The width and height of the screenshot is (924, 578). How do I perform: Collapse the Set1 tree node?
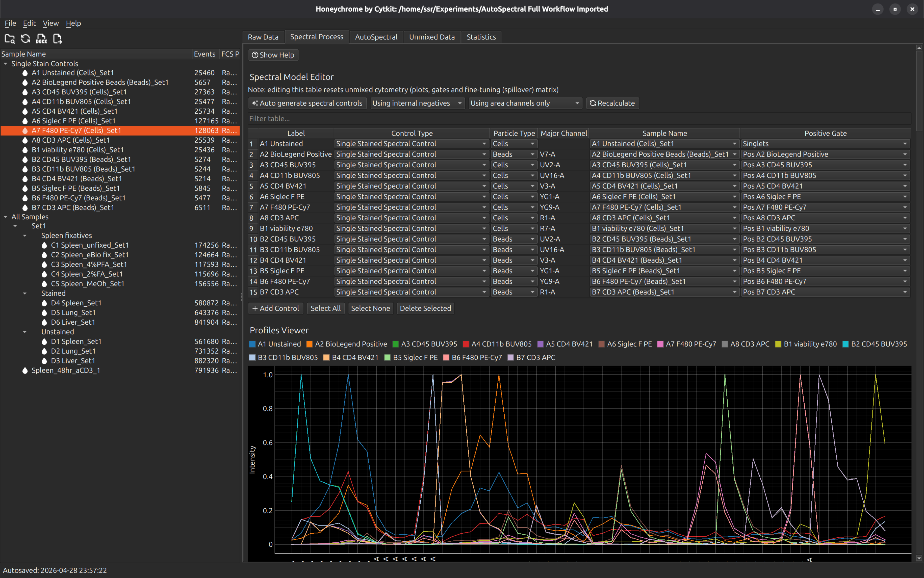(15, 226)
